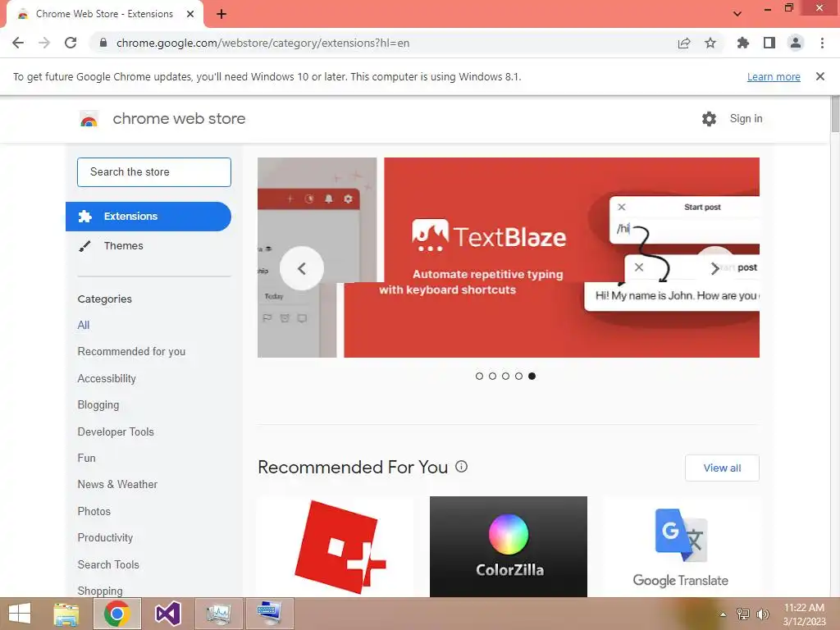Open Recommended for you category
The image size is (840, 630).
click(131, 351)
